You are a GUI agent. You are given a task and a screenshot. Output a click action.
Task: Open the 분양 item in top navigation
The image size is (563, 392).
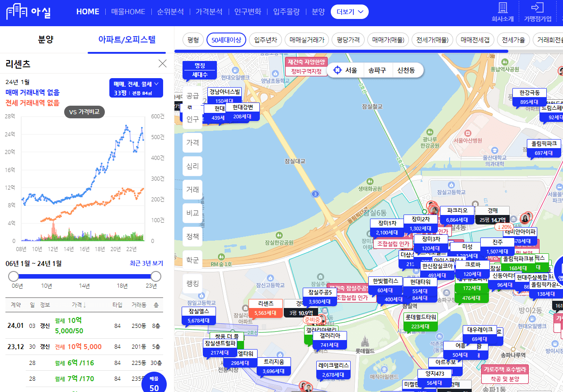pyautogui.click(x=318, y=12)
